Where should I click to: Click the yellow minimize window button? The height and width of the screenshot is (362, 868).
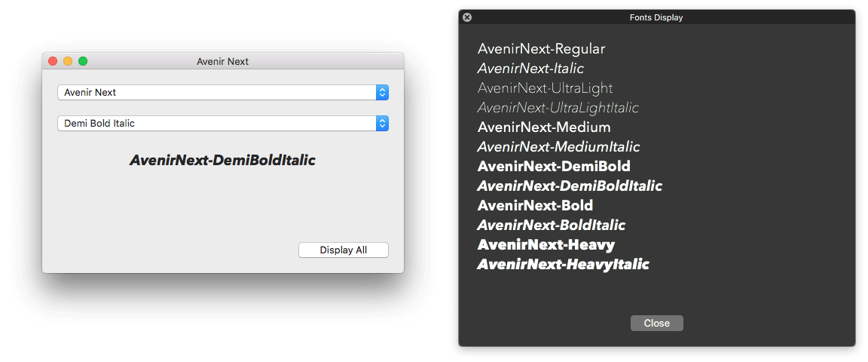(x=68, y=61)
